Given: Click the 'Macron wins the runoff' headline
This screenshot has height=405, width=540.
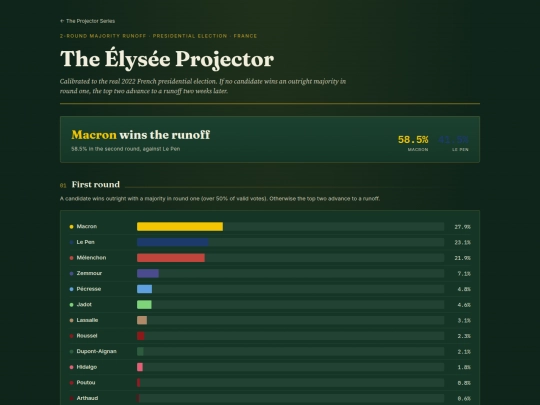Looking at the screenshot, I should [x=141, y=135].
